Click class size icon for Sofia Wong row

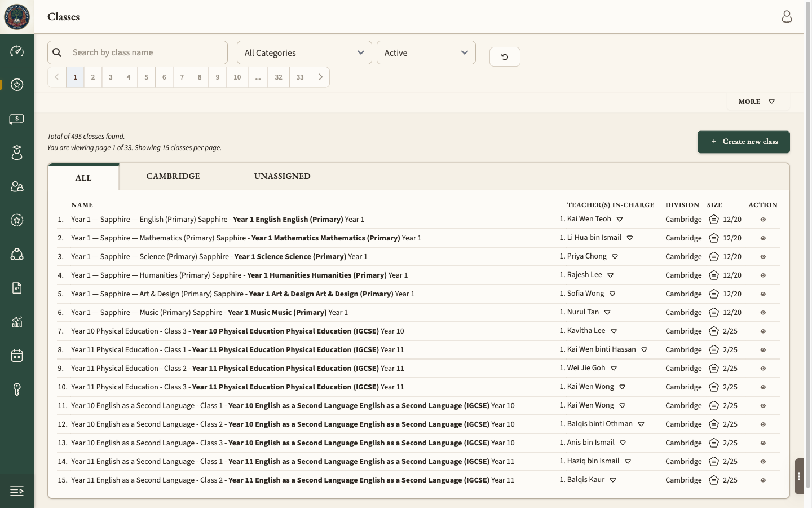click(714, 294)
